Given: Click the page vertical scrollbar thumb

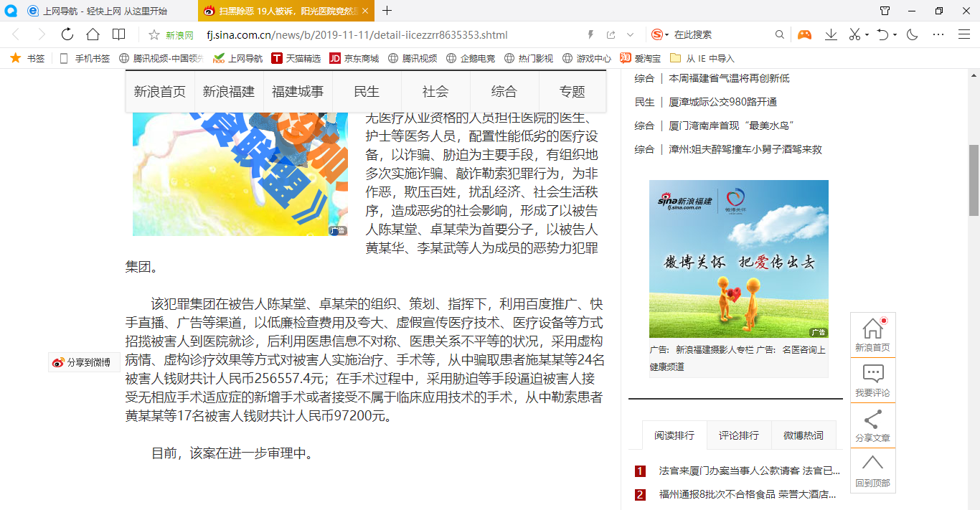Looking at the screenshot, I should pos(974,179).
